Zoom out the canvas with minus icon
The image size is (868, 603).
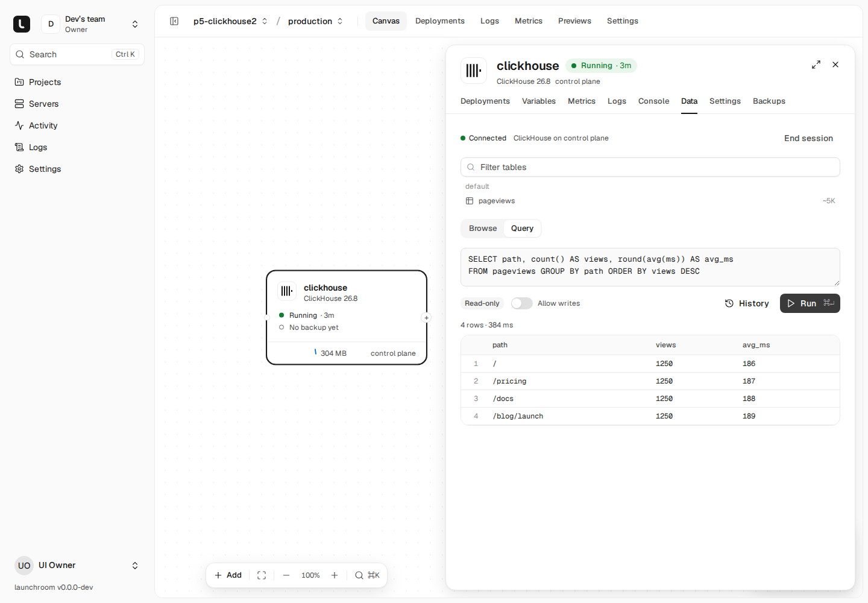coord(286,575)
